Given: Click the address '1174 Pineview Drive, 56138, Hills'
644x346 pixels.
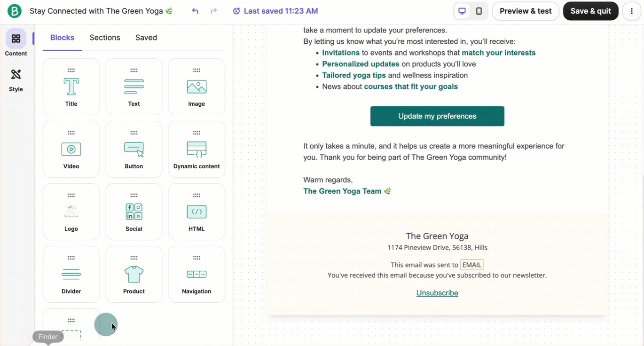Looking at the screenshot, I should tap(437, 247).
